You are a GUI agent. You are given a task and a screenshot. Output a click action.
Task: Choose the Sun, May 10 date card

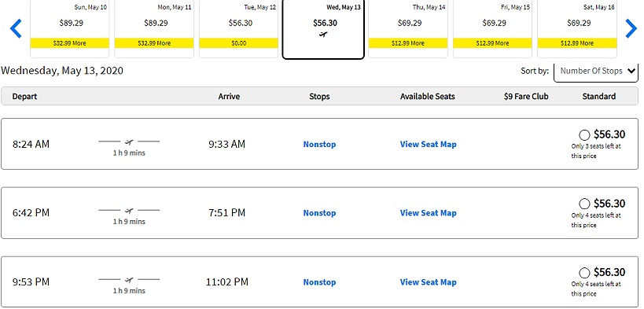70,29
